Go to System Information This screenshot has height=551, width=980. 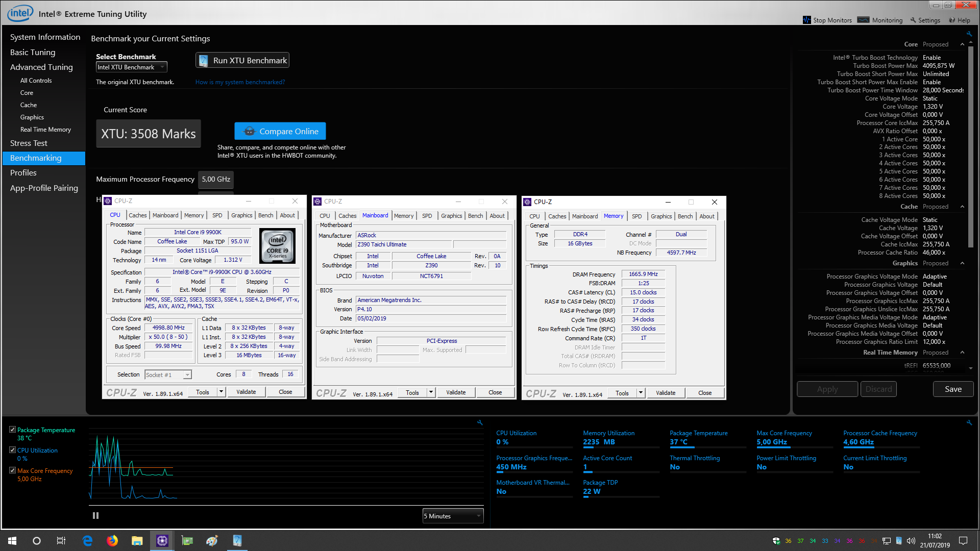45,37
